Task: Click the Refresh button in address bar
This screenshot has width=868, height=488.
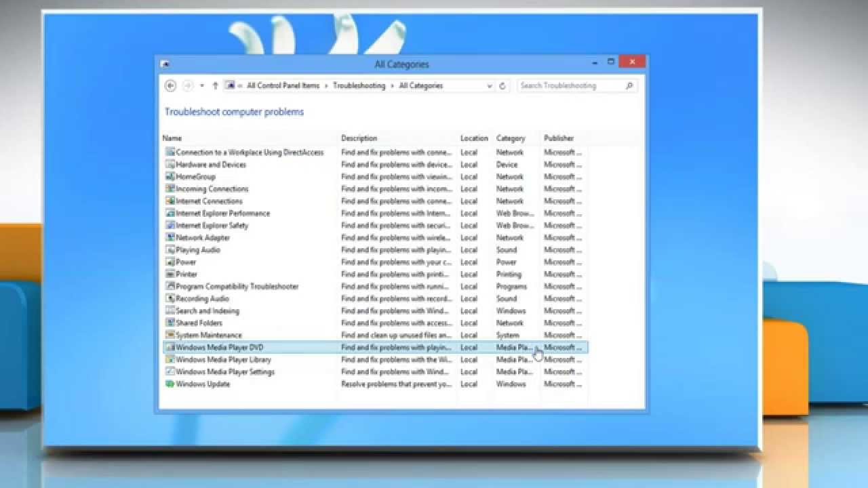Action: [502, 86]
